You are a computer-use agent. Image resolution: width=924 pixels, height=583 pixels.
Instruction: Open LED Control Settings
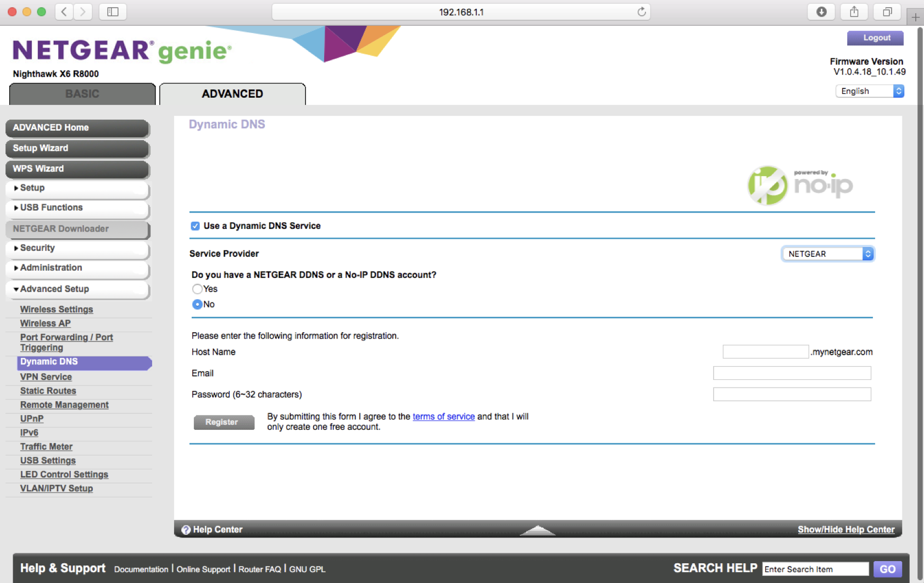tap(64, 475)
